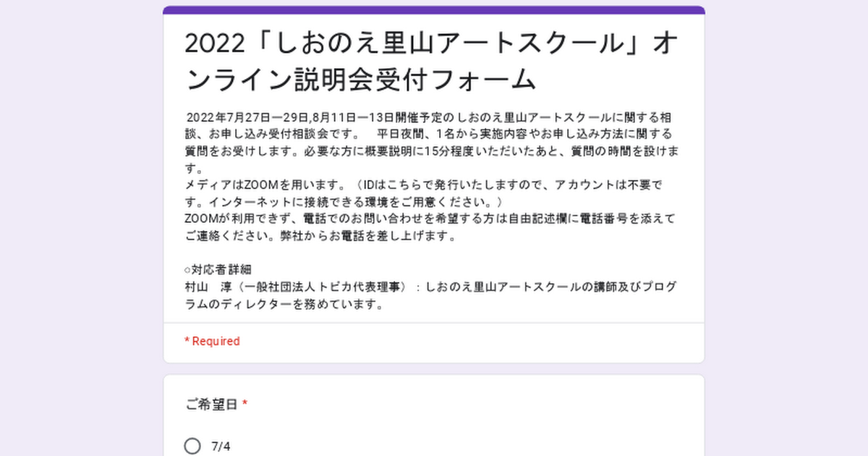The height and width of the screenshot is (456, 868).
Task: Click the 7/4 option label text
Action: click(x=221, y=446)
